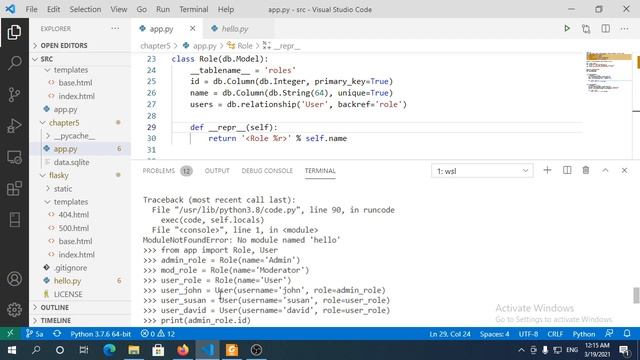Open the Explorer view in activity bar

[x=14, y=32]
